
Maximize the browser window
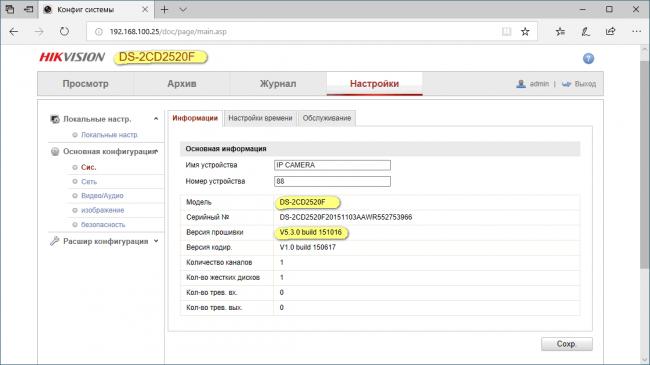[609, 9]
